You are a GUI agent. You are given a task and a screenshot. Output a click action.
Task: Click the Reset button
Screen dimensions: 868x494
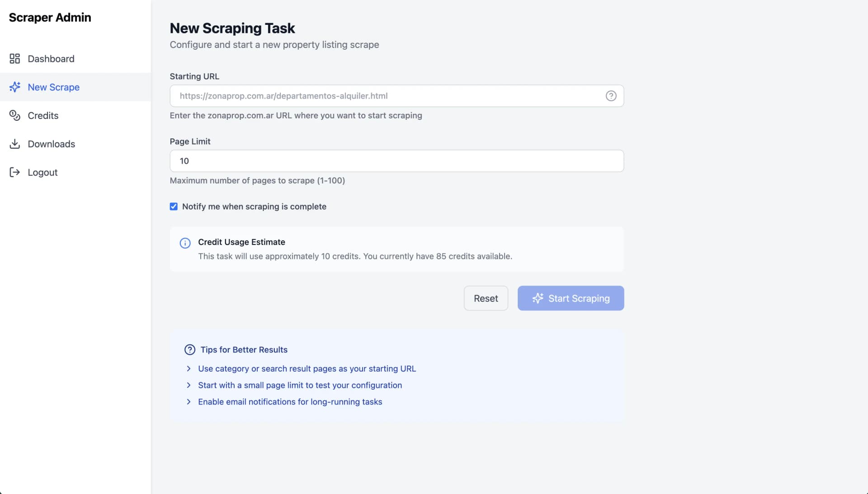coord(486,298)
